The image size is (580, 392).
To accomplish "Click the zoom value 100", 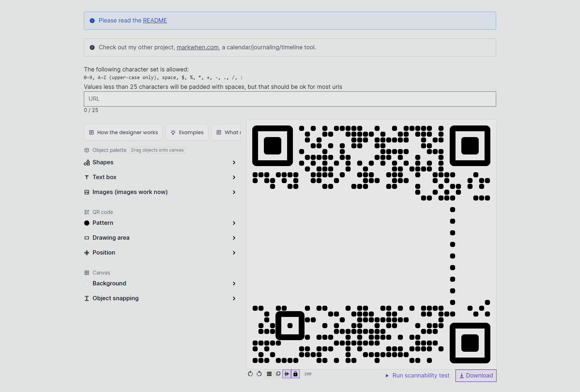I will (x=308, y=374).
